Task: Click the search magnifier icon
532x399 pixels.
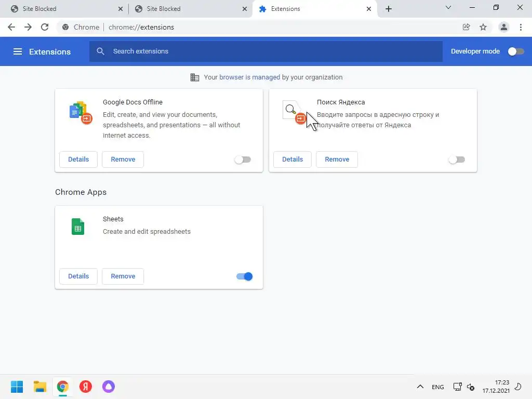Action: point(100,51)
